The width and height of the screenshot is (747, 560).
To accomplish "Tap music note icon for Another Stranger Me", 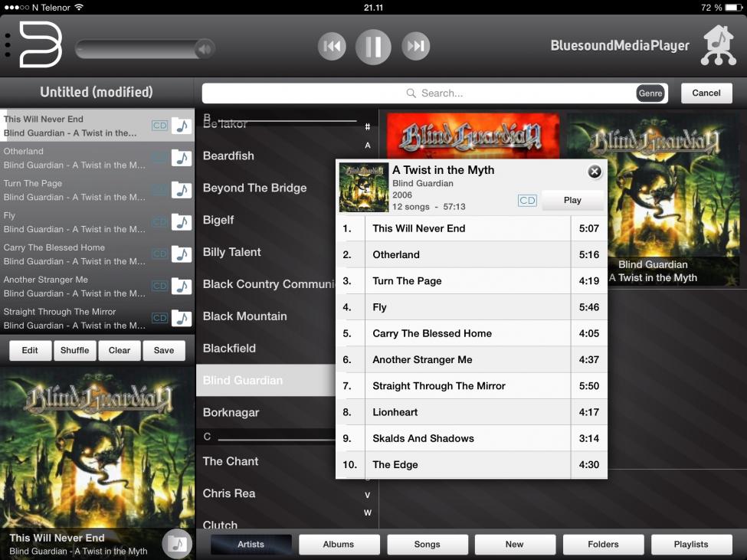I will coord(182,287).
